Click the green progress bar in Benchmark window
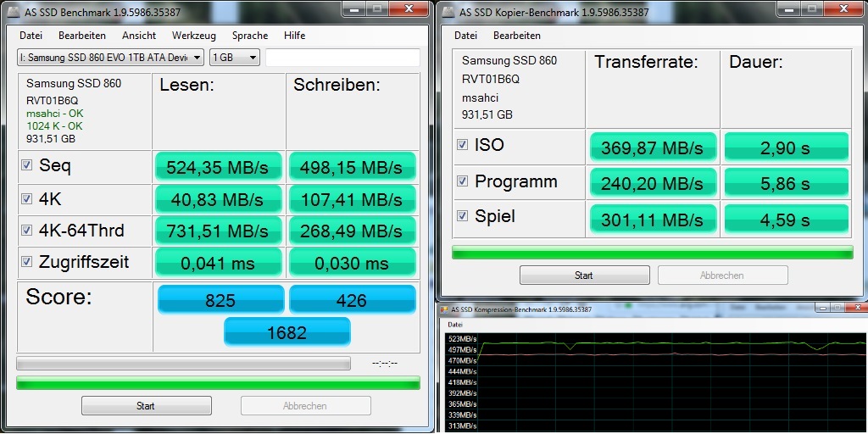The height and width of the screenshot is (434, 868). pos(218,382)
